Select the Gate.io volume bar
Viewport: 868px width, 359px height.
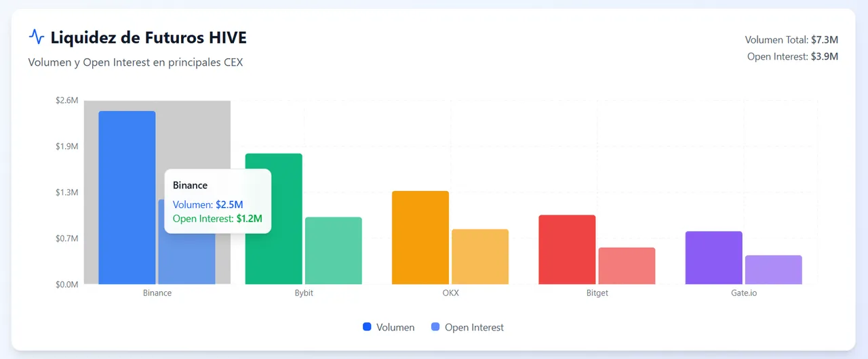tap(713, 258)
